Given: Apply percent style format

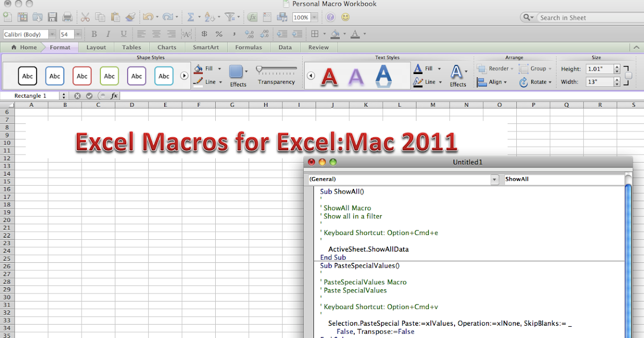Looking at the screenshot, I should tap(219, 34).
